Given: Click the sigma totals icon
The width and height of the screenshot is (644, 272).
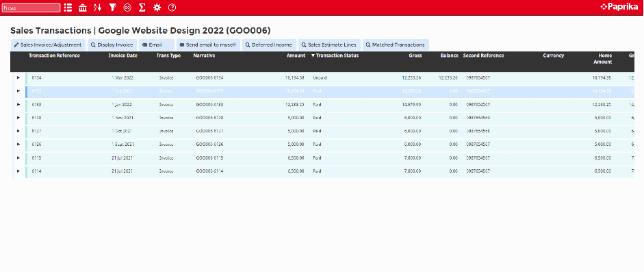Looking at the screenshot, I should coord(142,8).
